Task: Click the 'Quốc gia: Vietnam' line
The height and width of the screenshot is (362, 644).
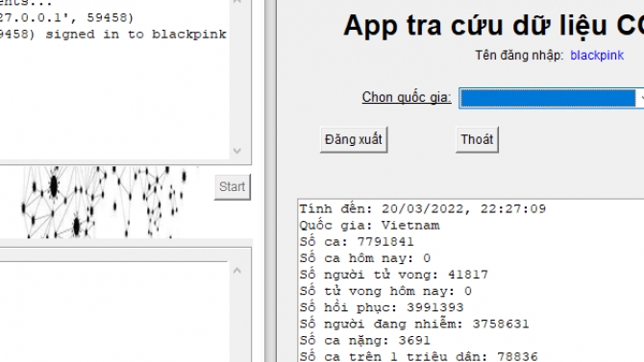Action: pyautogui.click(x=369, y=226)
